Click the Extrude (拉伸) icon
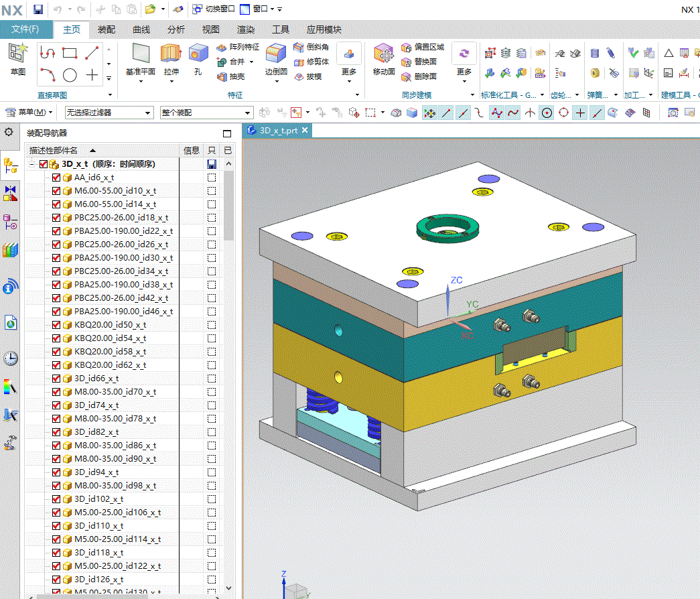This screenshot has height=599, width=700. coord(171,53)
